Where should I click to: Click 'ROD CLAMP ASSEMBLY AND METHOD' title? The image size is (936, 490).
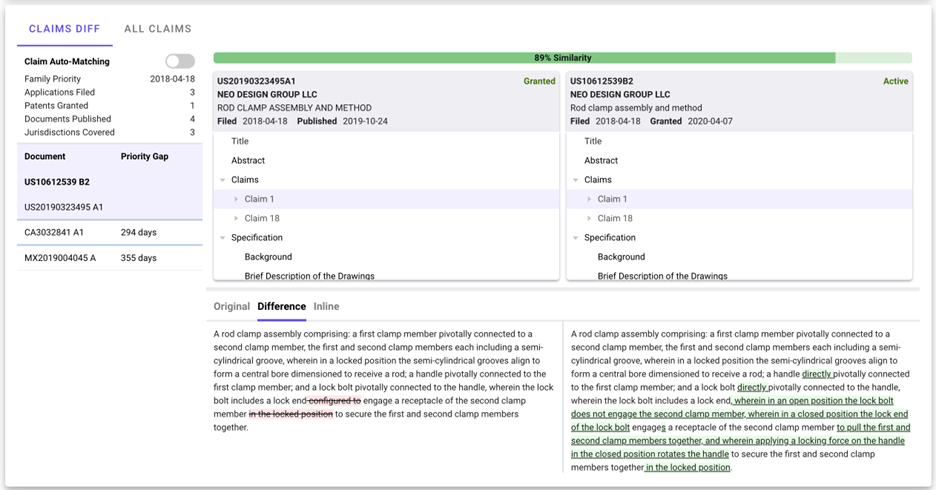tap(294, 108)
